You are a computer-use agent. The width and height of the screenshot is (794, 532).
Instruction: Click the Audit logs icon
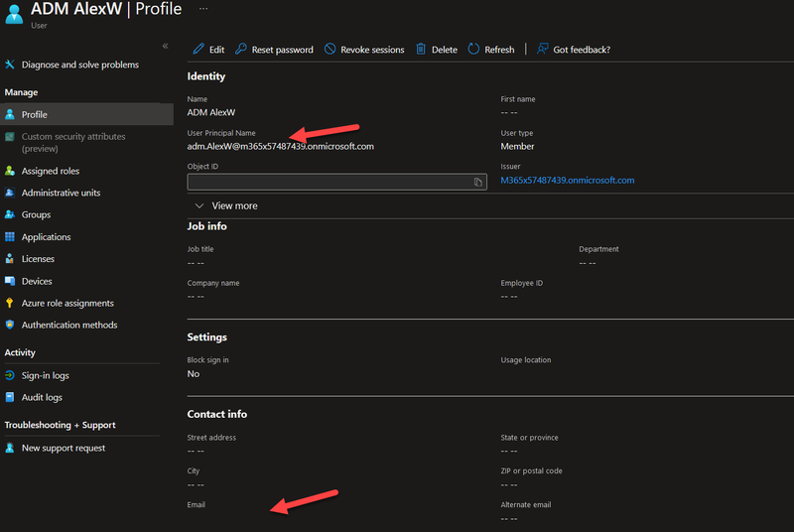click(x=10, y=397)
